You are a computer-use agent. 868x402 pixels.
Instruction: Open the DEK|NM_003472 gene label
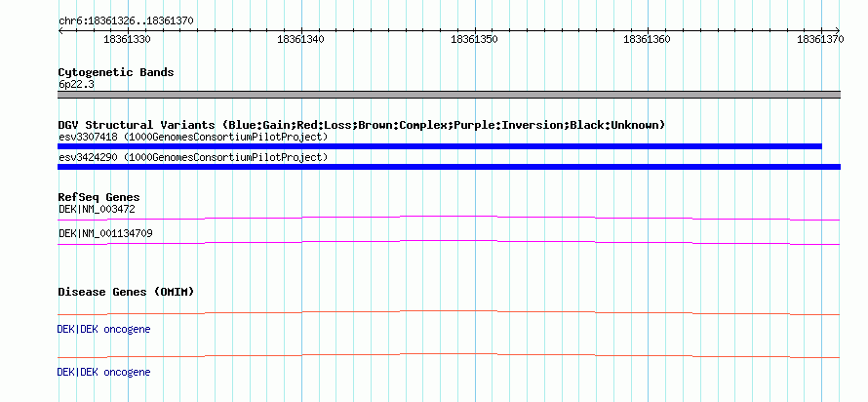(97, 210)
